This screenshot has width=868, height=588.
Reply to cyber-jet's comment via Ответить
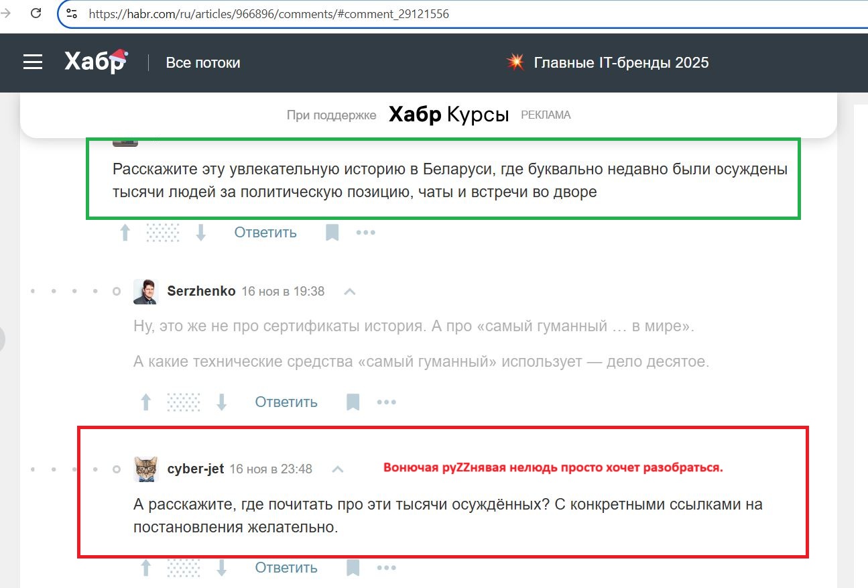(286, 567)
